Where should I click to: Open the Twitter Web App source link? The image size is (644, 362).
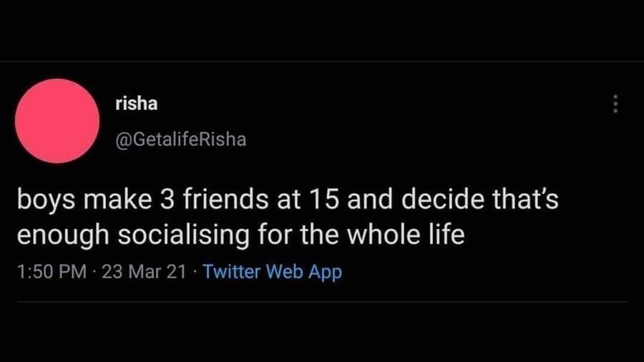(x=273, y=272)
